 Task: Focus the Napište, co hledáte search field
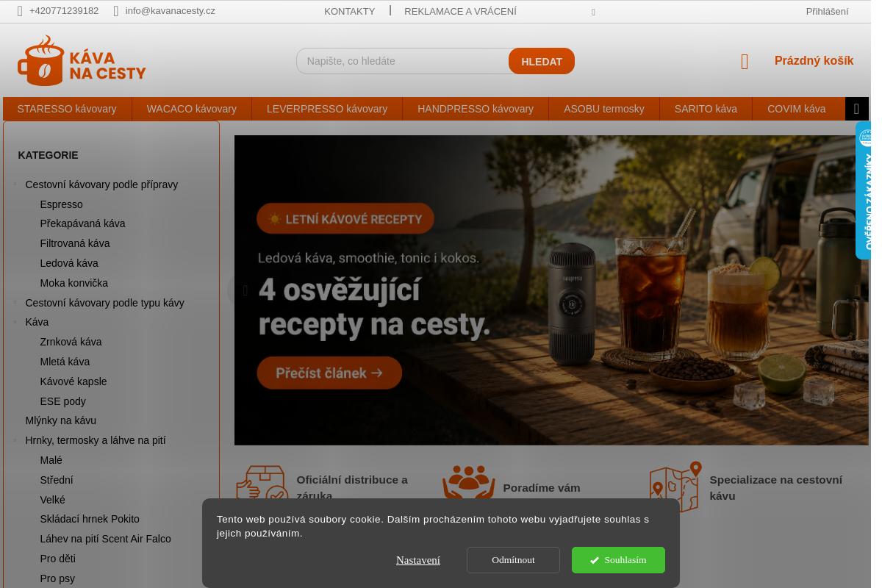403,61
